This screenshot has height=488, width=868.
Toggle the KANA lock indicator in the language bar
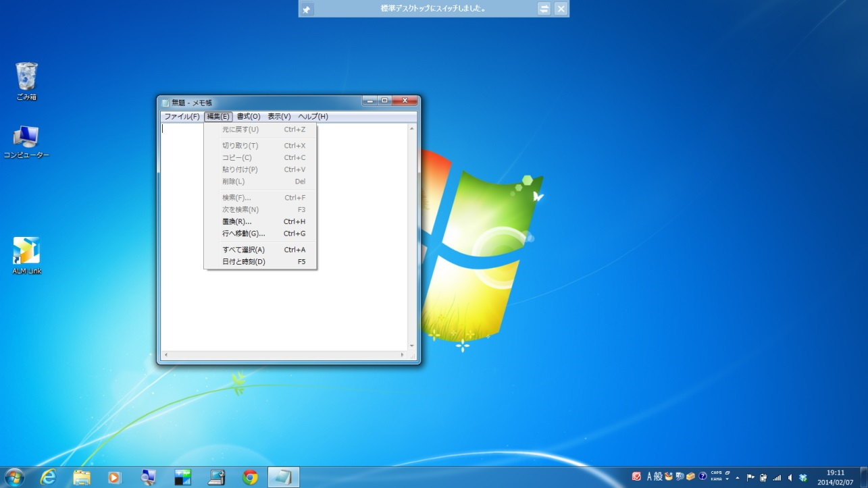point(716,479)
